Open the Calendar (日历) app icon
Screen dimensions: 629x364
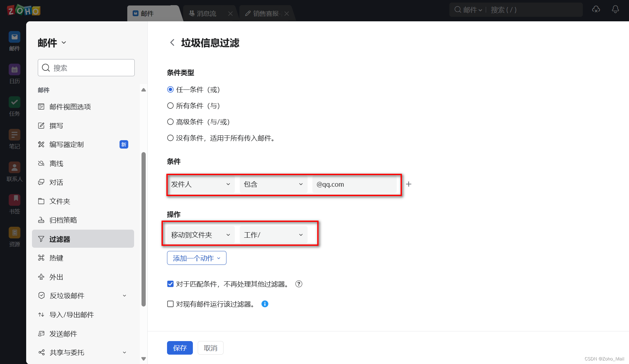(x=15, y=70)
